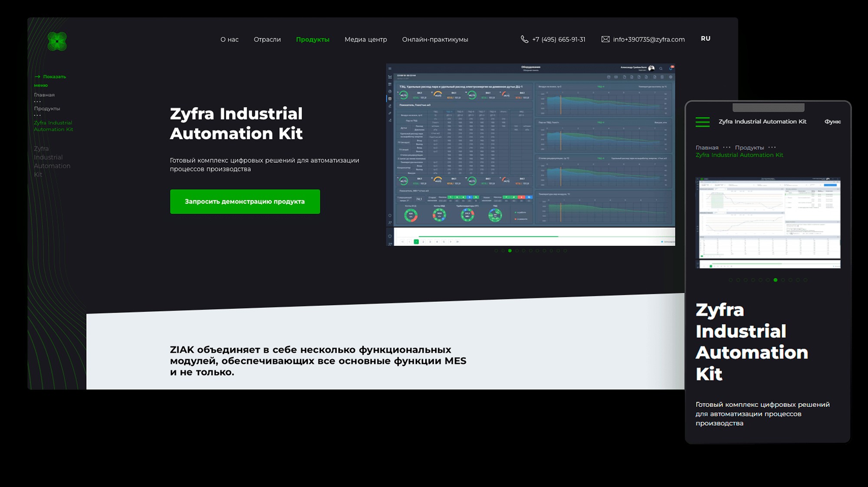This screenshot has height=487, width=868.
Task: Open the green hamburger menu on mobile
Action: pos(703,122)
